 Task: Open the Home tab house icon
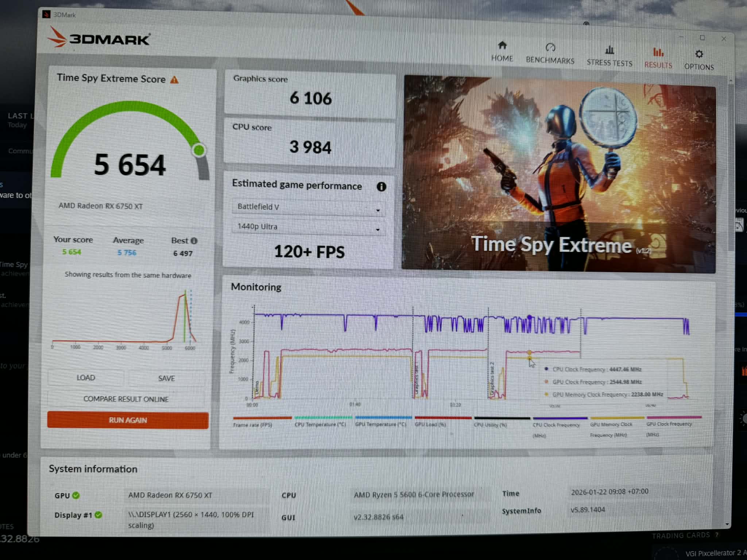coord(502,45)
